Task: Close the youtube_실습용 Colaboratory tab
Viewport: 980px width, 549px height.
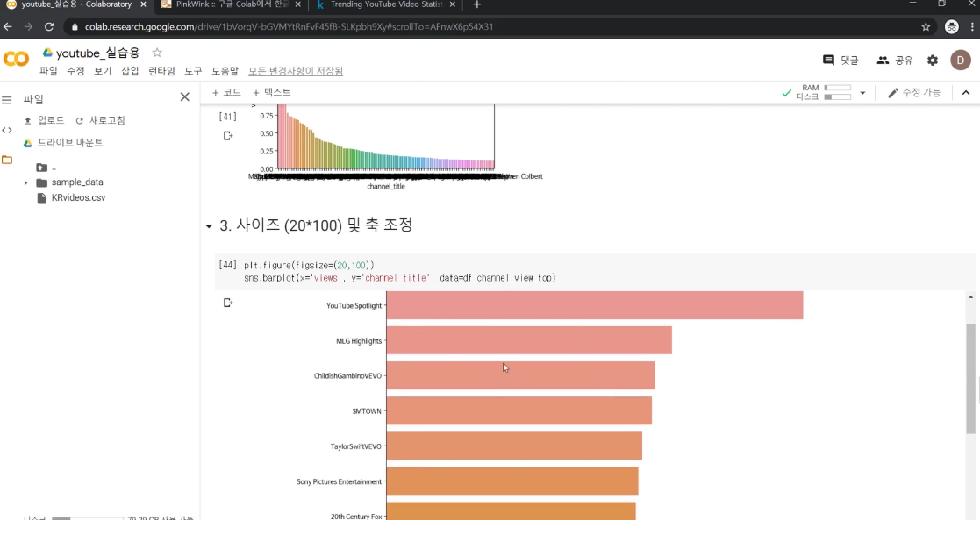Action: (143, 4)
